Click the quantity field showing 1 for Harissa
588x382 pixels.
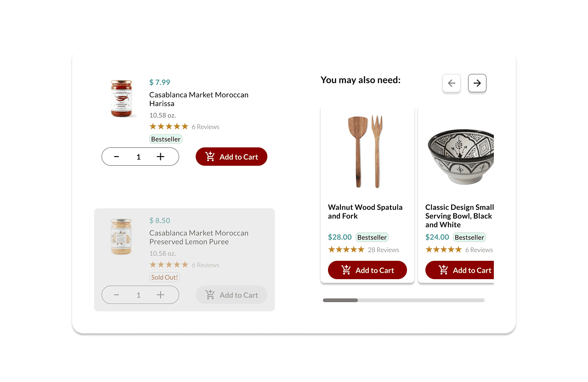click(x=138, y=157)
